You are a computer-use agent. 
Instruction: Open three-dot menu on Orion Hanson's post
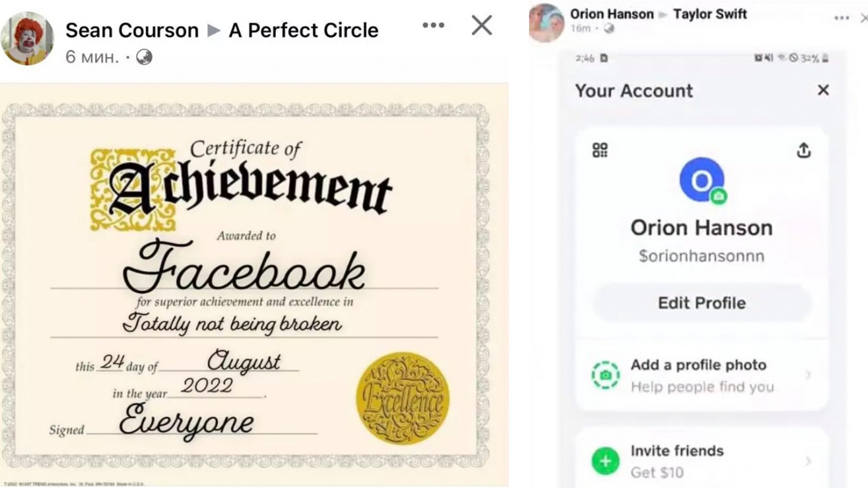click(842, 18)
